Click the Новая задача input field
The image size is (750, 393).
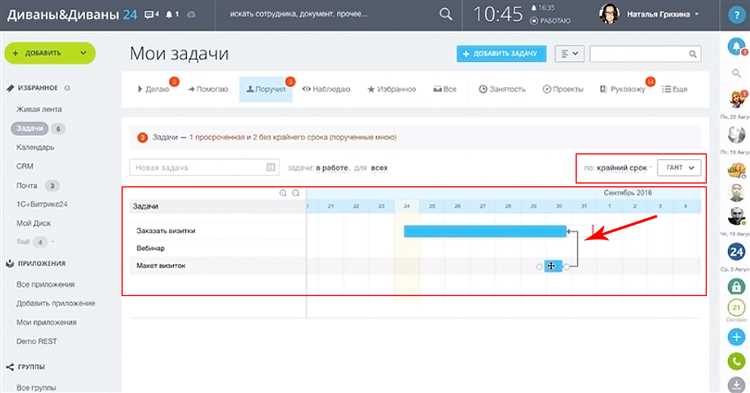pyautogui.click(x=204, y=167)
